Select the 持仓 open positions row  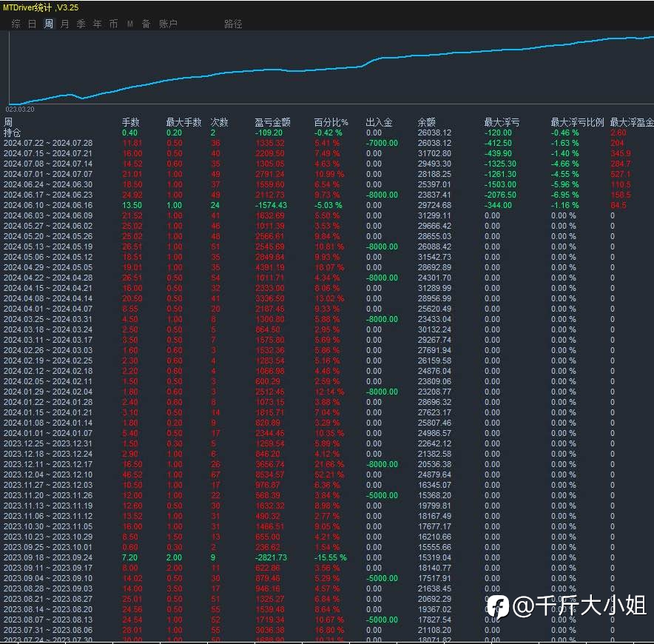[x=327, y=133]
